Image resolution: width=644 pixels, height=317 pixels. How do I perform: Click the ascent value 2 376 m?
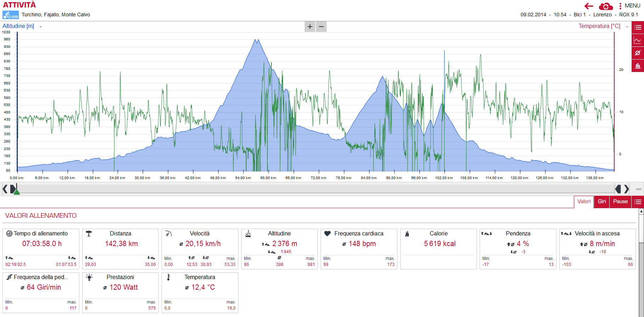284,244
